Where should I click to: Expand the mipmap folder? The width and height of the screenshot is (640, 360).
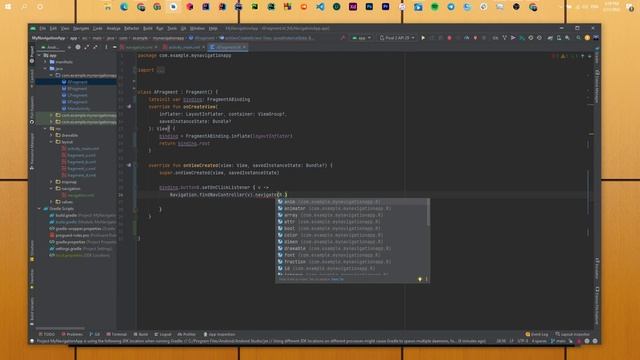(x=51, y=182)
